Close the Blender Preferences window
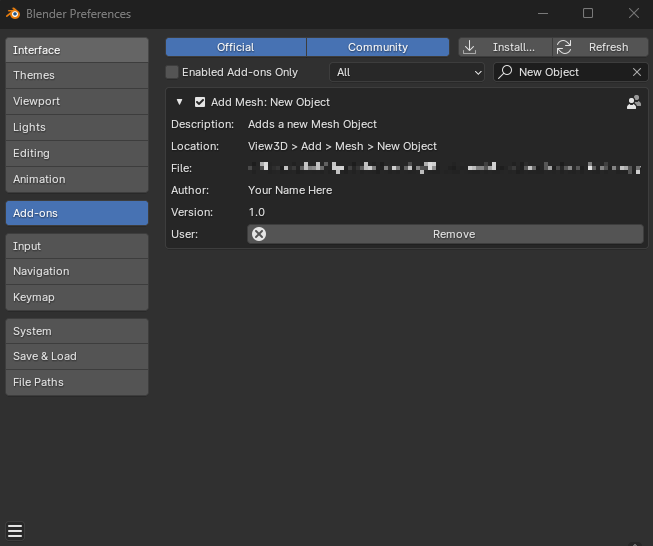The width and height of the screenshot is (653, 546). pos(634,13)
